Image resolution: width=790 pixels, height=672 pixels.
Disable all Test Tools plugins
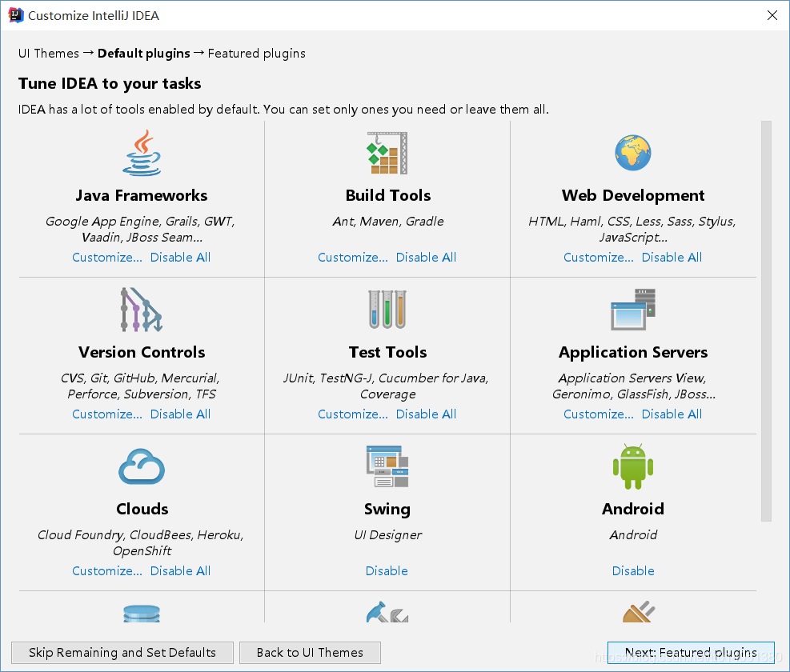[427, 414]
